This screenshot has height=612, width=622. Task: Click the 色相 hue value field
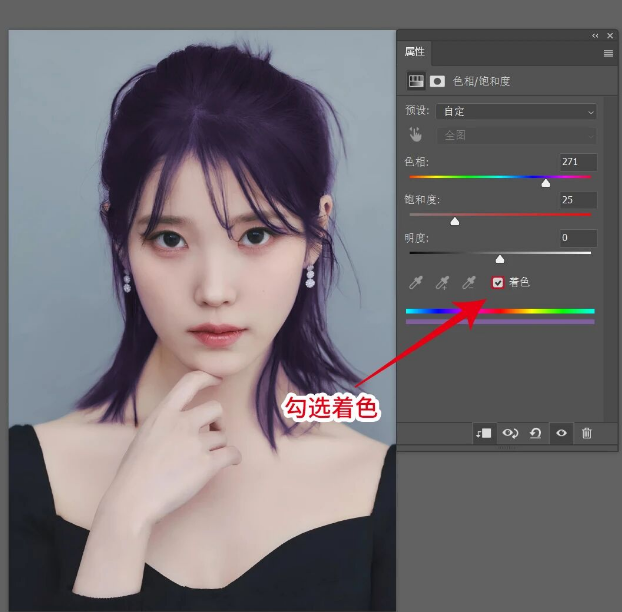coord(578,162)
